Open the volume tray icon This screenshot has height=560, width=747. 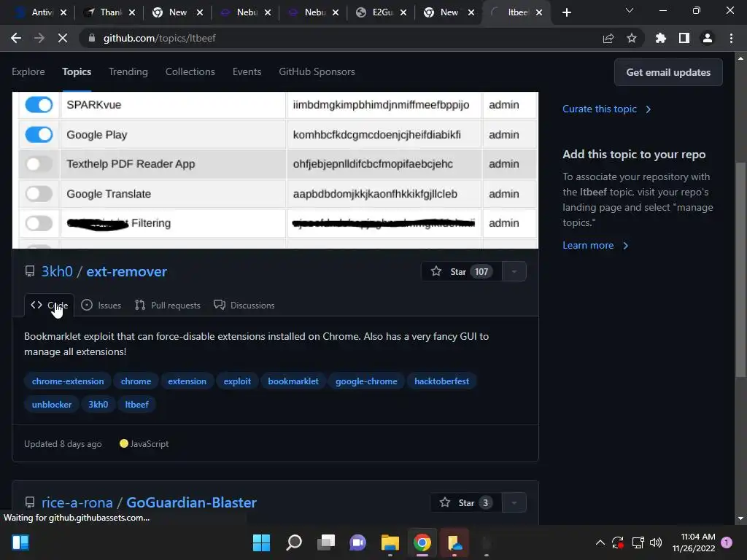point(656,542)
